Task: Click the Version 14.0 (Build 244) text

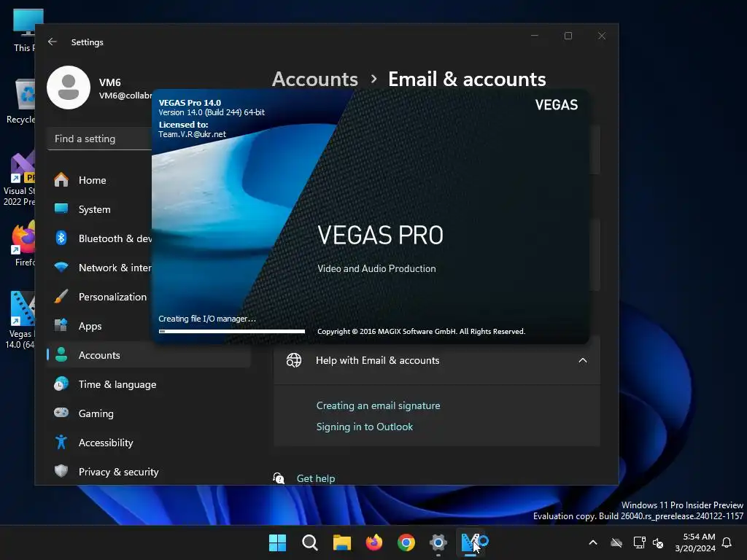Action: [x=212, y=112]
